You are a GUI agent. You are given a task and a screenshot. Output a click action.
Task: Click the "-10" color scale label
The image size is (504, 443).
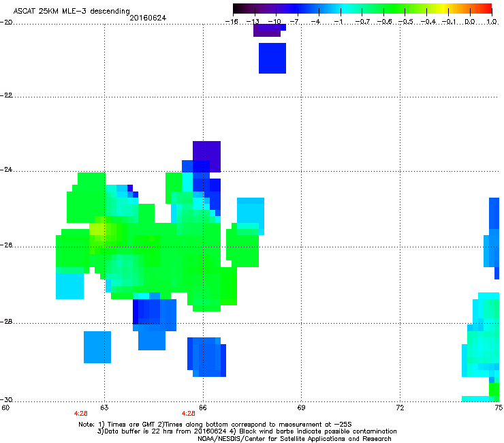274,22
